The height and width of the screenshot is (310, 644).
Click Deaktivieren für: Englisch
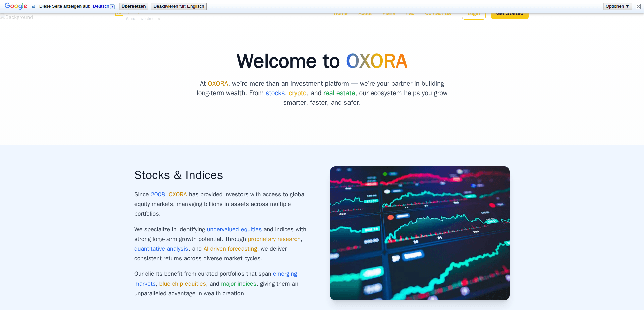point(178,6)
